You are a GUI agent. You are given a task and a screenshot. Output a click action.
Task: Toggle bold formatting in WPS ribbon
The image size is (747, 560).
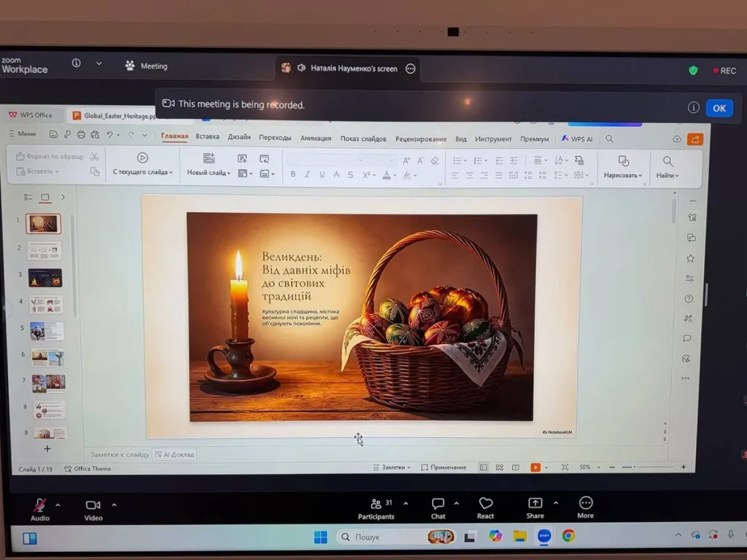coord(293,175)
